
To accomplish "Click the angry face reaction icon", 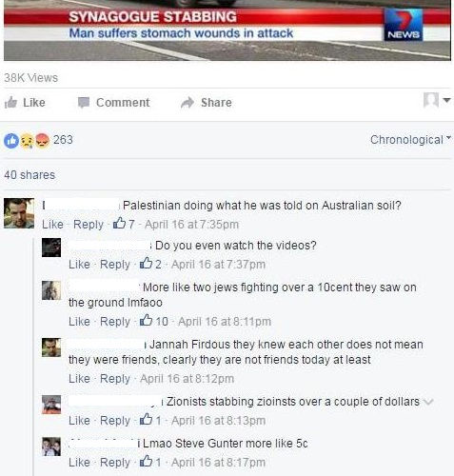I will click(x=43, y=141).
